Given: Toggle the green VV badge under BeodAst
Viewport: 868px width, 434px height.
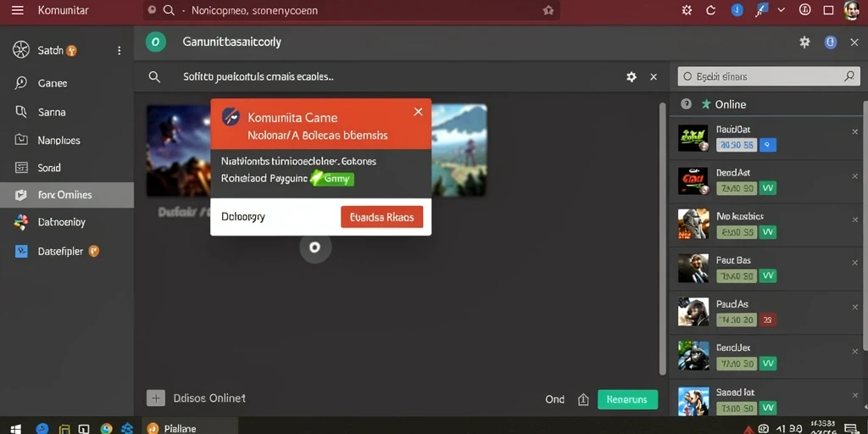Looking at the screenshot, I should click(x=767, y=188).
